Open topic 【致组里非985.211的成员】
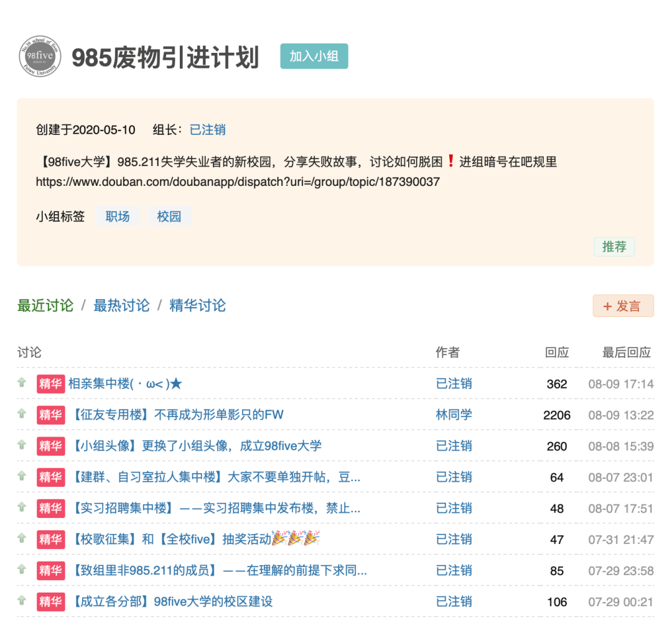The height and width of the screenshot is (618, 672). [x=218, y=571]
